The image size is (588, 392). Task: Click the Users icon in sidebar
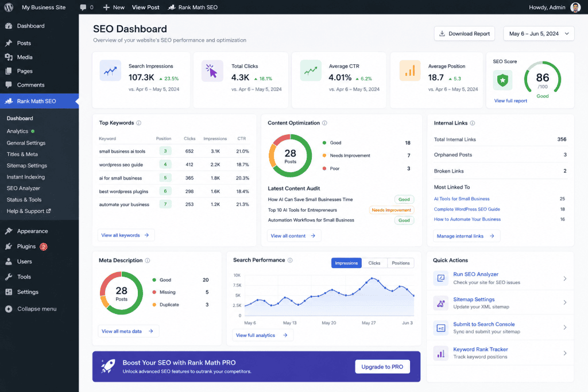9,262
